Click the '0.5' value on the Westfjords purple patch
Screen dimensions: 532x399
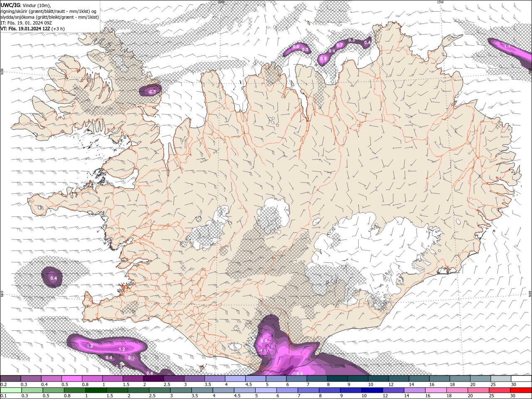coord(153,92)
